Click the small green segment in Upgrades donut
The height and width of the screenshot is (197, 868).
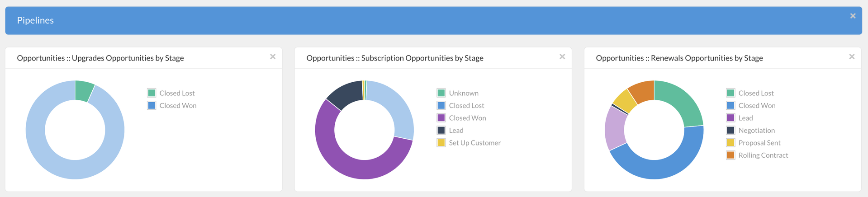point(84,90)
